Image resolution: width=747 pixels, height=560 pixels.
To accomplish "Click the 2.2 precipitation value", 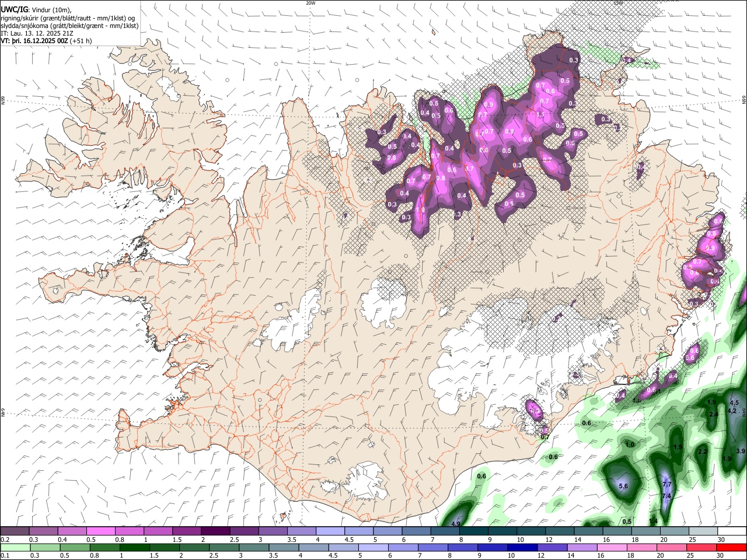I will pos(703,452).
